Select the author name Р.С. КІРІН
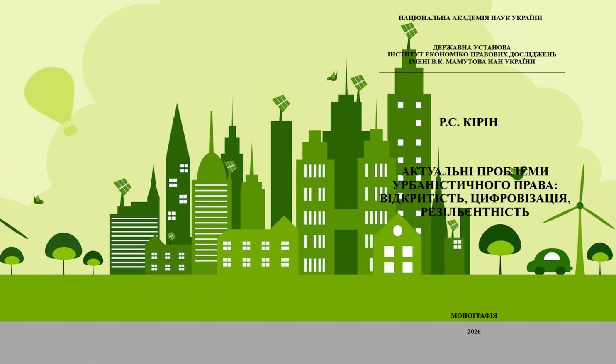 [x=468, y=122]
